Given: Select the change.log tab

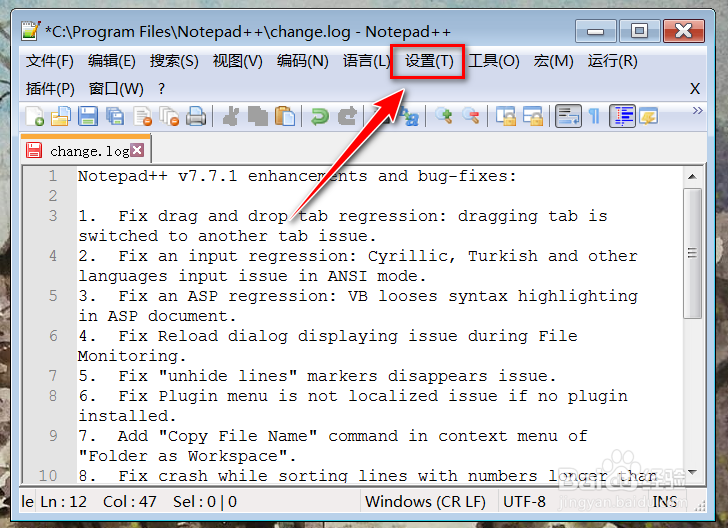Looking at the screenshot, I should tap(85, 150).
